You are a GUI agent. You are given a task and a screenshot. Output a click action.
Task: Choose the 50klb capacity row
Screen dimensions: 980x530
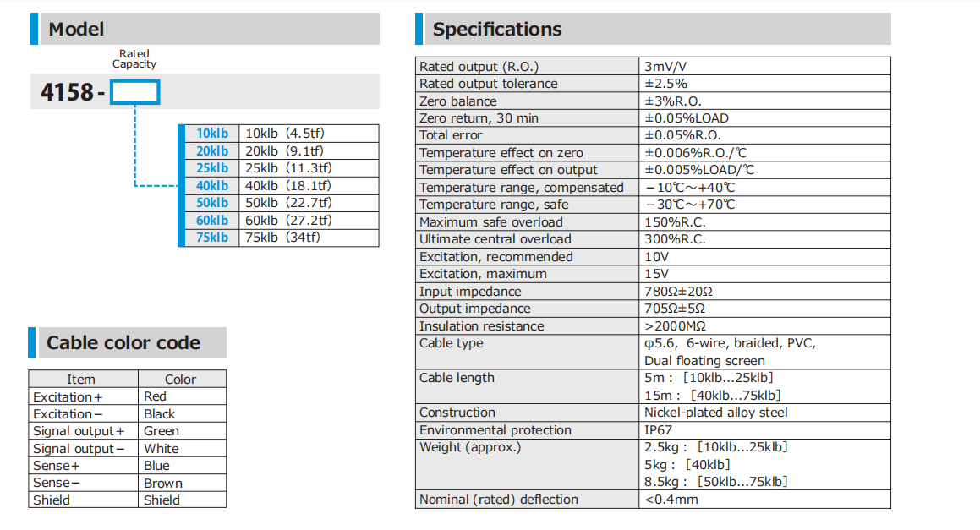click(279, 203)
